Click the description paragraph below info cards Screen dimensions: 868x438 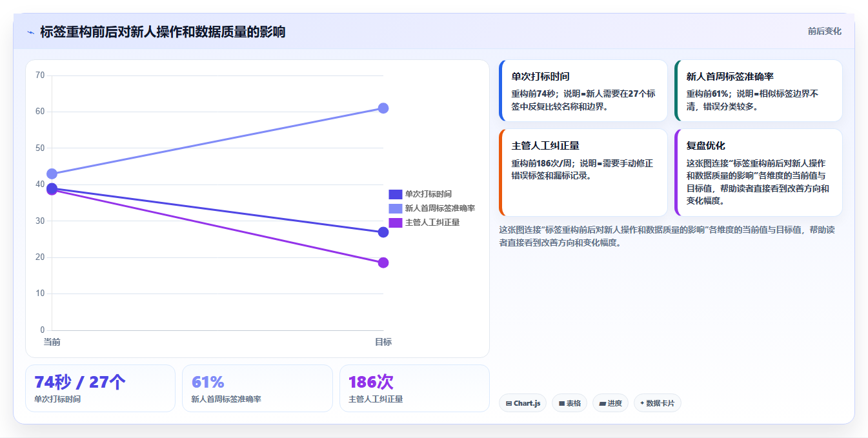pos(667,236)
